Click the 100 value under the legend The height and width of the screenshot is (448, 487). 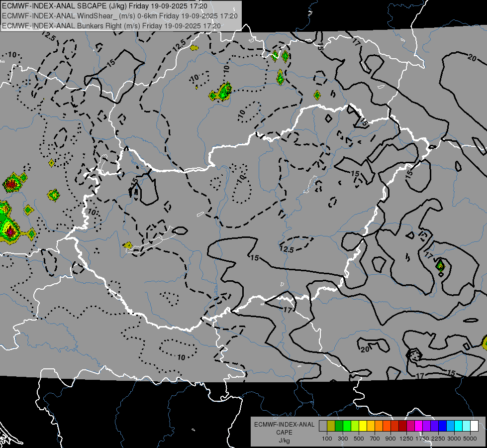coord(327,438)
